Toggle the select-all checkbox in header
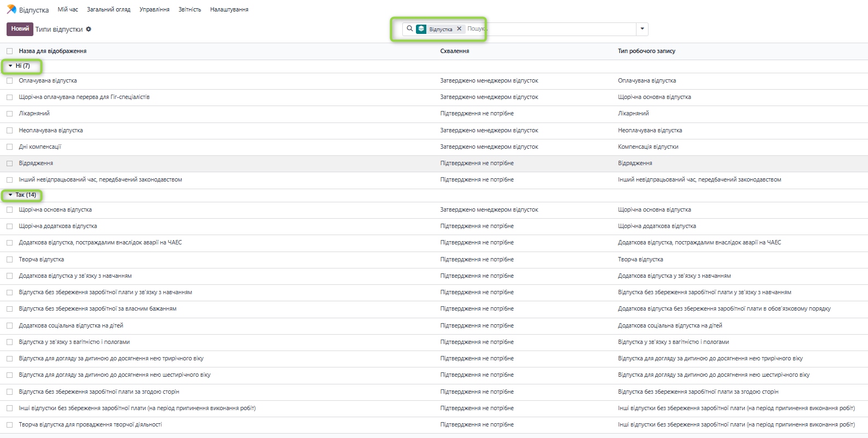 [x=9, y=51]
